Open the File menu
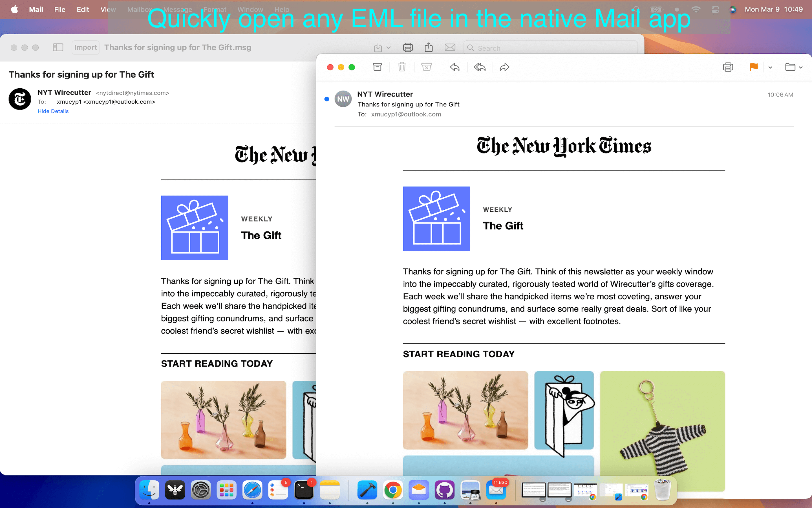 [x=60, y=9]
